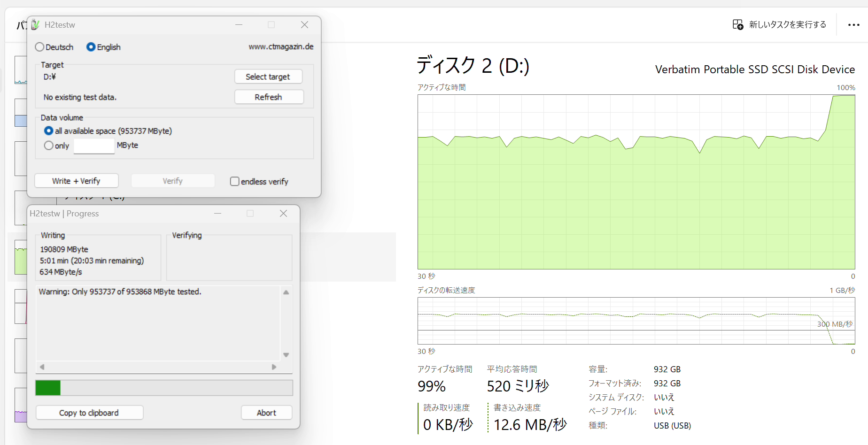Viewport: 868px width, 445px height.
Task: Click the run new task icon
Action: (x=737, y=24)
